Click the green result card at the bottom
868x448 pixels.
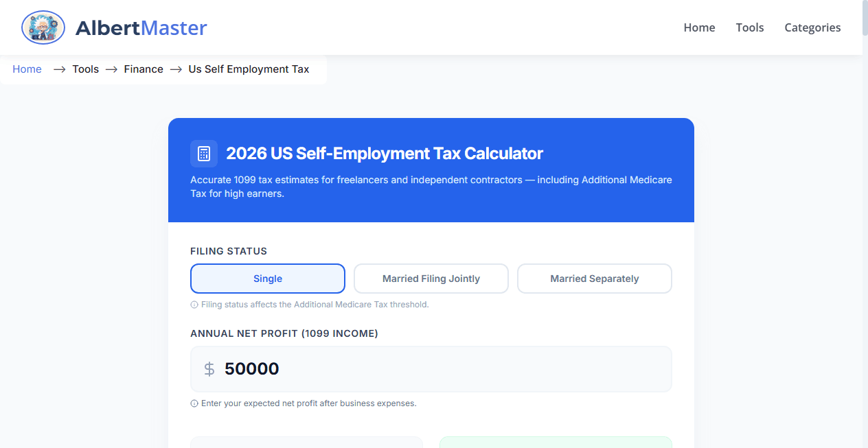[556, 445]
